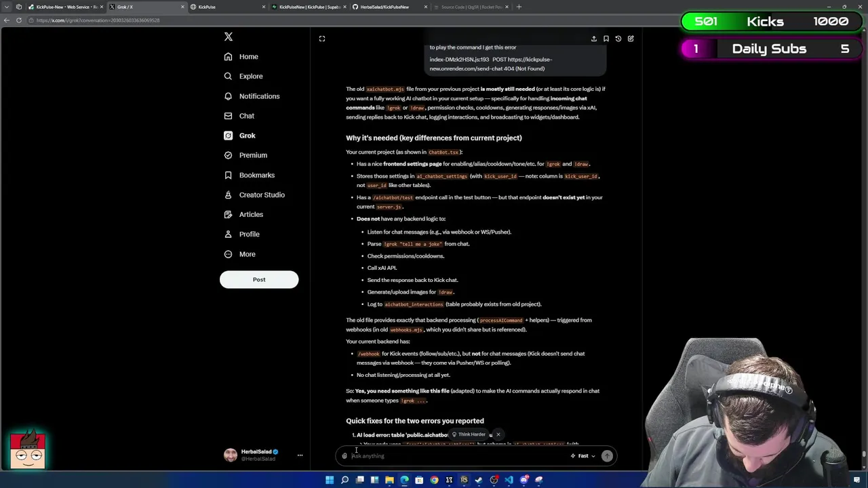868x488 pixels.
Task: Click the Post button
Action: [259, 279]
